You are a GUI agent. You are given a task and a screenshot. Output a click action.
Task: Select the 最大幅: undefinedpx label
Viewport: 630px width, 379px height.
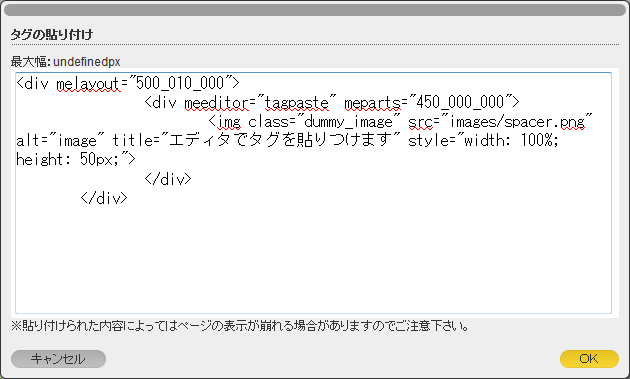[x=65, y=61]
